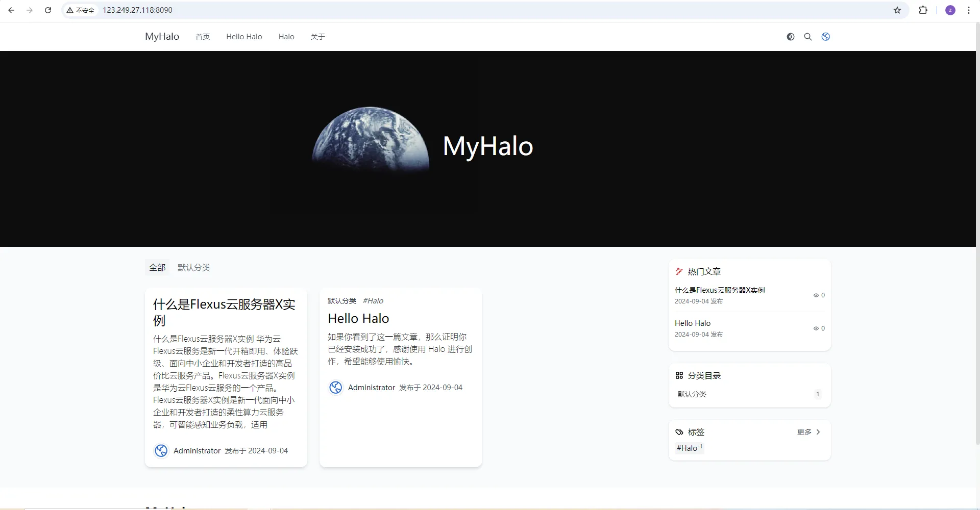Click the Administrator avatar on the Hello Halo card
The width and height of the screenshot is (980, 510).
[x=336, y=388]
